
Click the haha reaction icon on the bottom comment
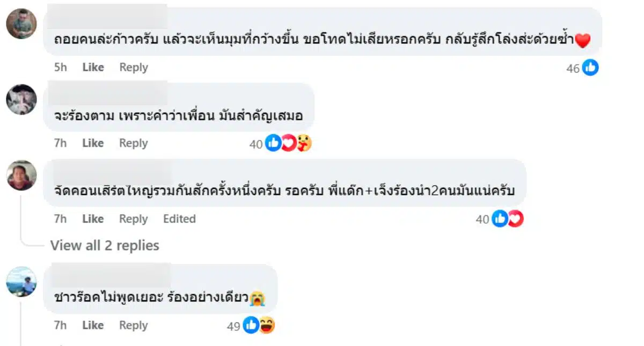click(266, 325)
